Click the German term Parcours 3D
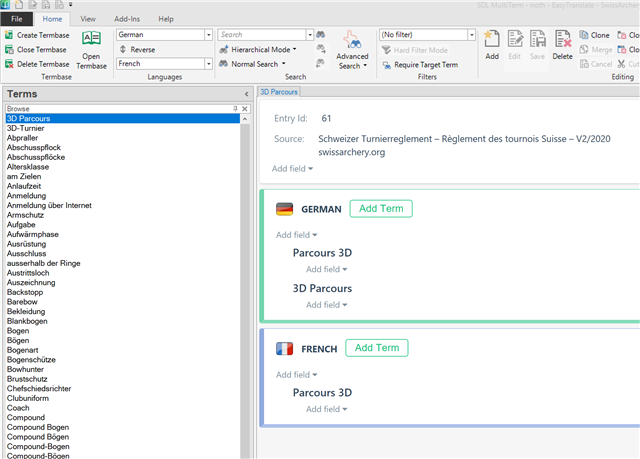 click(x=322, y=253)
